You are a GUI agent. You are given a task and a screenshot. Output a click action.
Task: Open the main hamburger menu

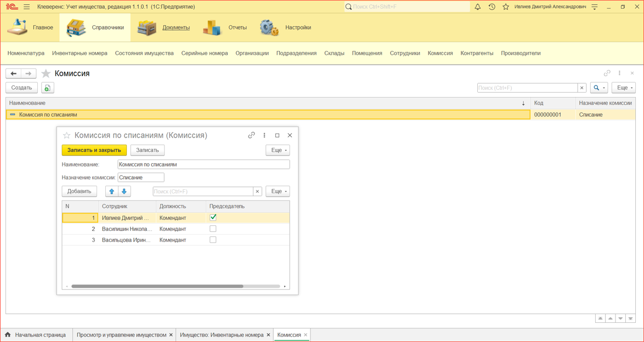27,7
